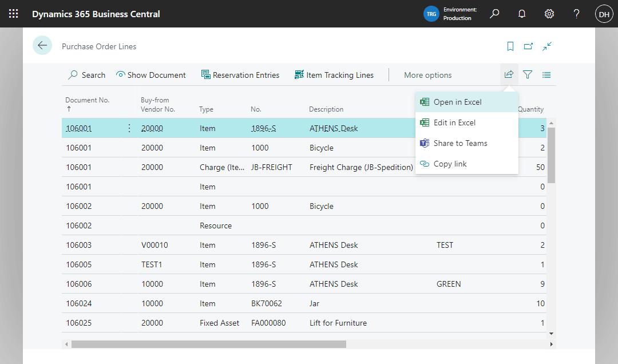Click the scroll up arrow
Viewport: 618px width, 364px height.
[551, 123]
